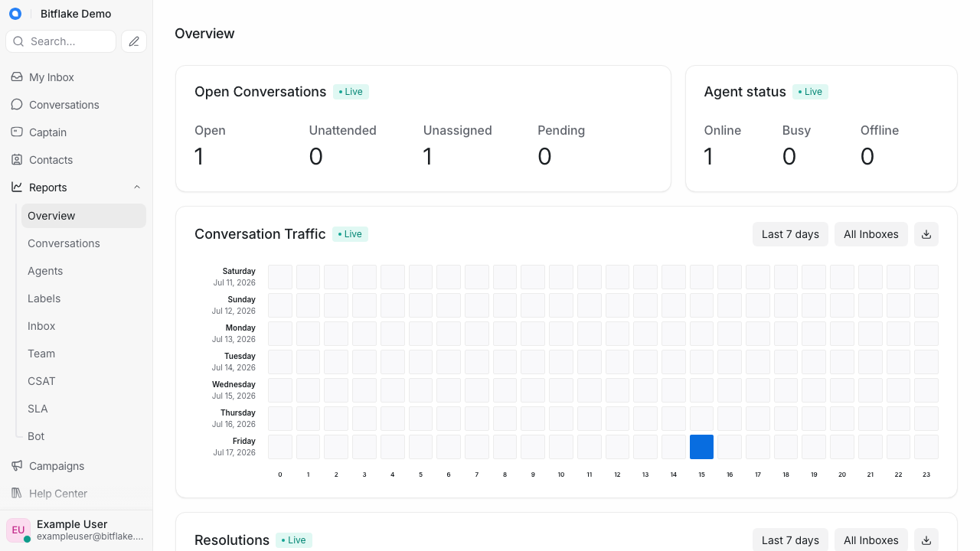Click the My Inbox tray icon

tap(17, 77)
